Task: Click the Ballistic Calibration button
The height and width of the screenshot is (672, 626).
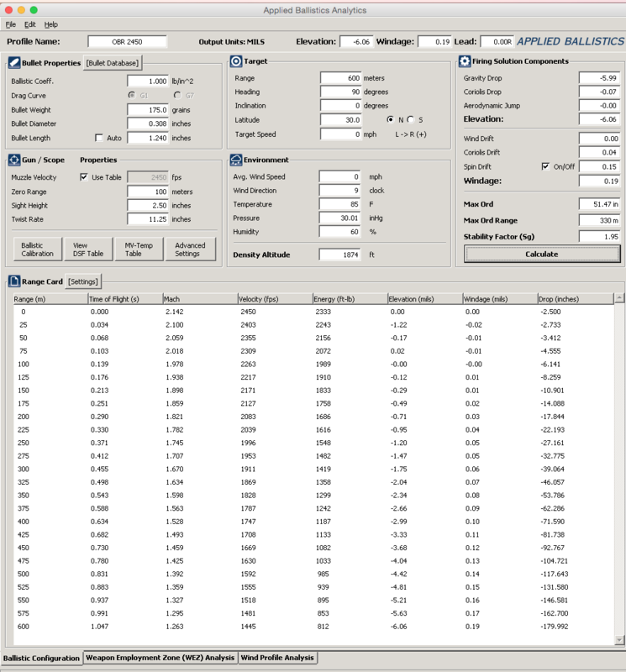Action: tap(37, 249)
